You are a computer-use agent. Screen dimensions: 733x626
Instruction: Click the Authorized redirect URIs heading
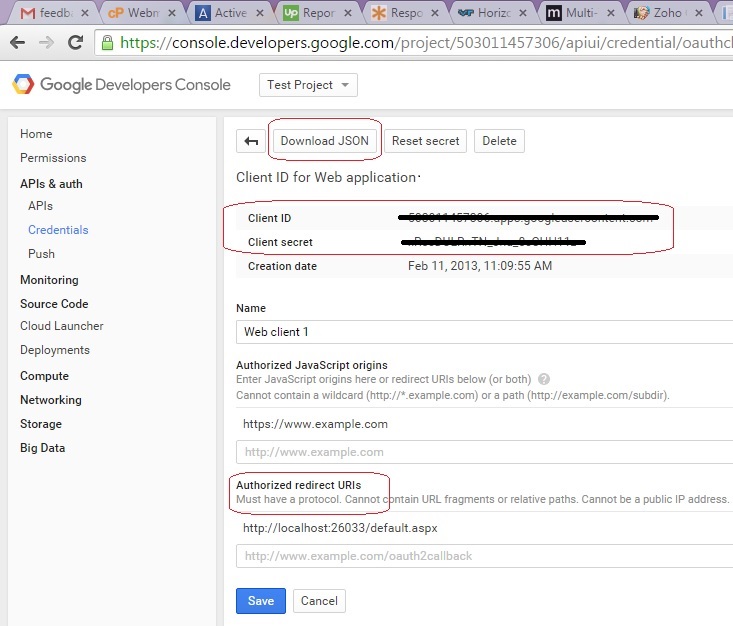299,485
